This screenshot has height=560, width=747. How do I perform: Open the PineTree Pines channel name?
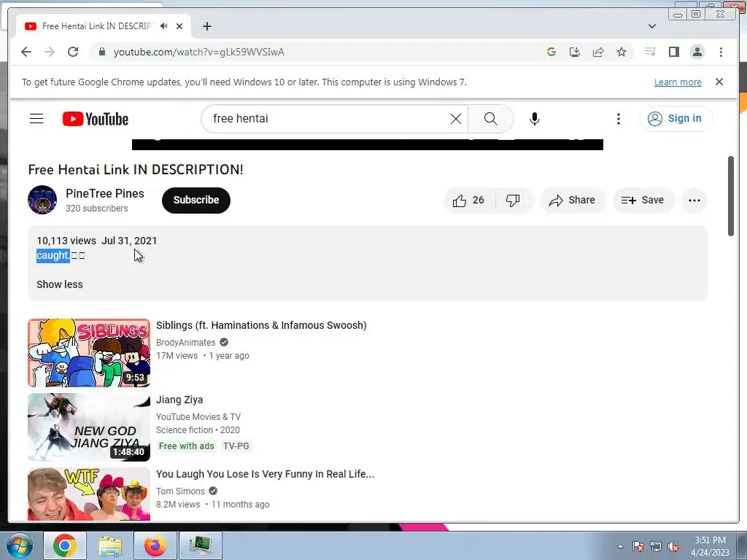tap(105, 193)
